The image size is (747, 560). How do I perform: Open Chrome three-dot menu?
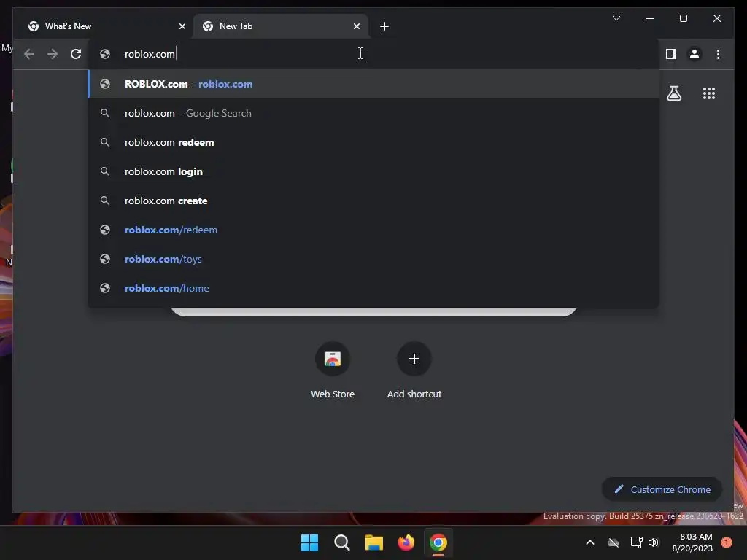(718, 54)
